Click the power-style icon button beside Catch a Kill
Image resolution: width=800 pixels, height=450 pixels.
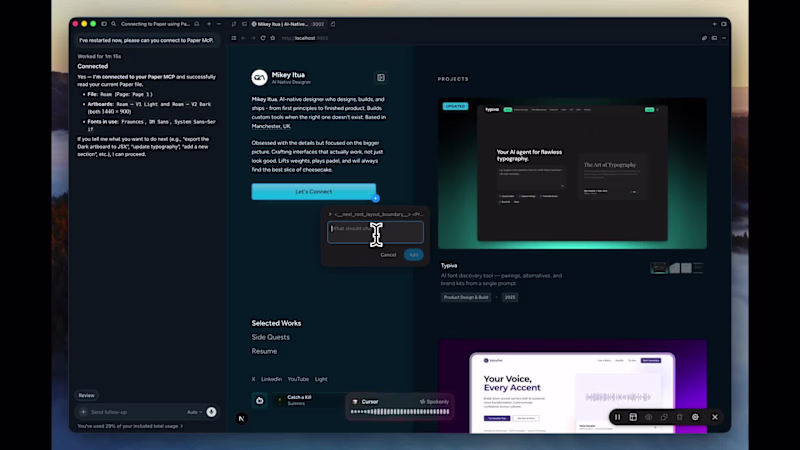[x=260, y=401]
